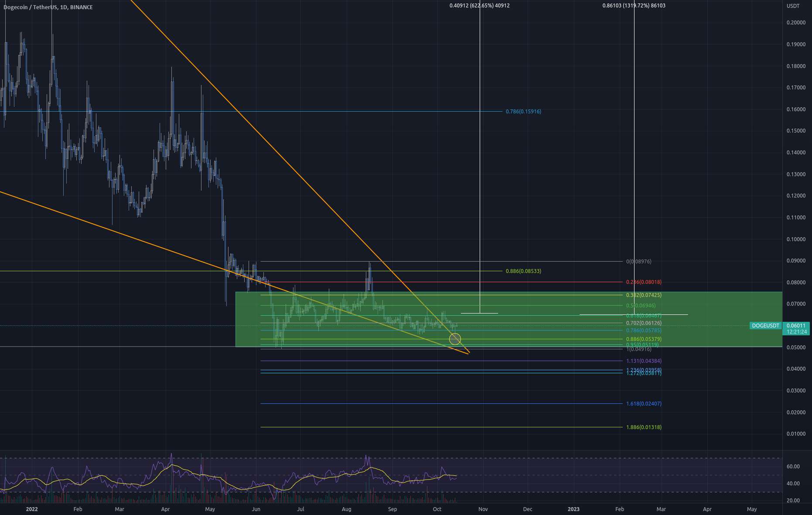Click 60.00 on the RSI scale
812x515 pixels.
793,467
